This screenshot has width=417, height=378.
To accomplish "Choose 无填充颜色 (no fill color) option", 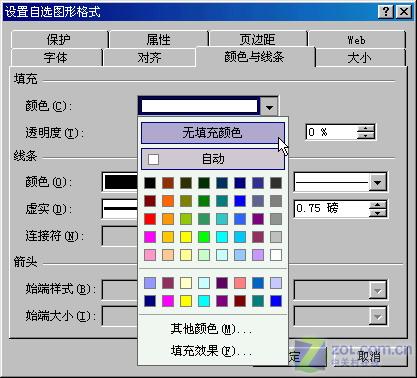I will click(x=213, y=133).
